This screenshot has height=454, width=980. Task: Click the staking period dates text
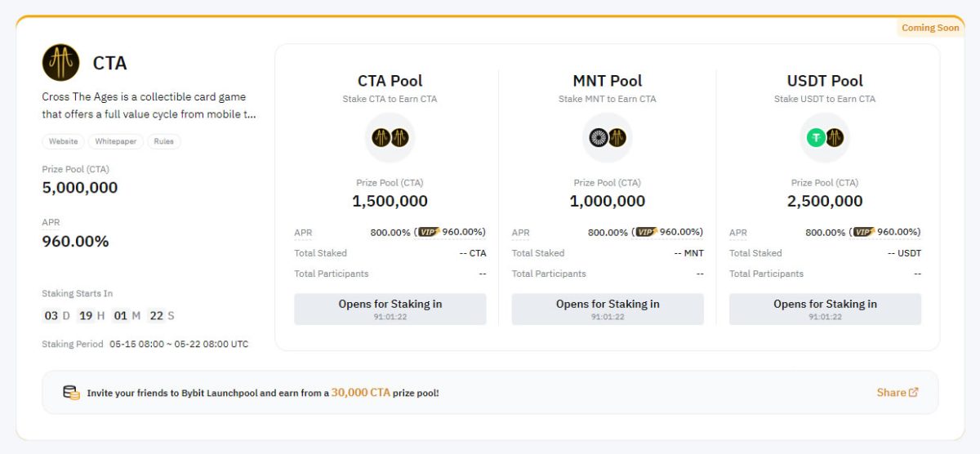pos(179,345)
